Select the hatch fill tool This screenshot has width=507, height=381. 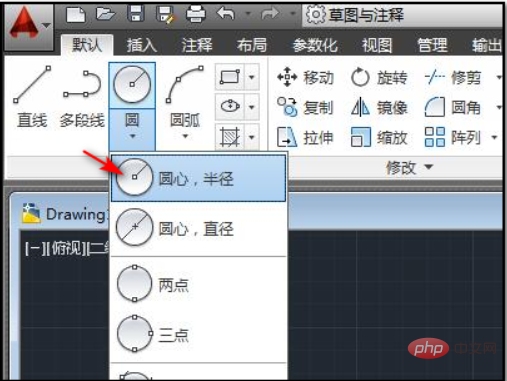[x=230, y=136]
